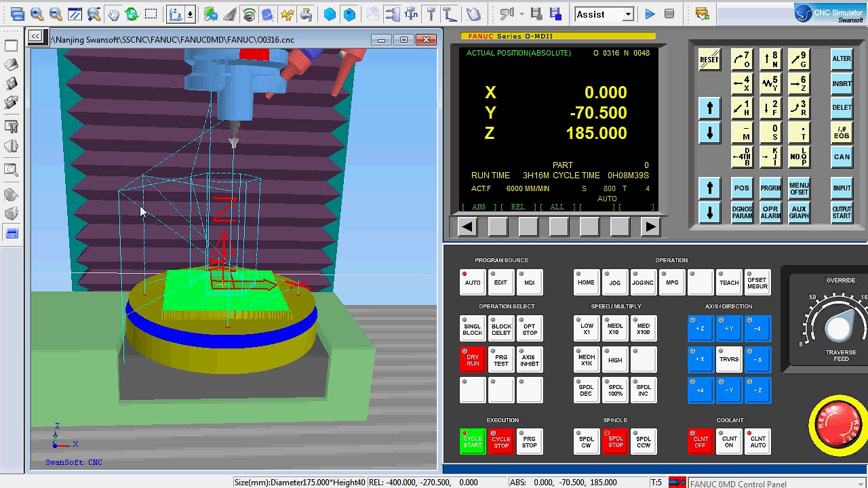Click the OUTPUT START key
This screenshot has width=868, height=488.
(x=842, y=212)
